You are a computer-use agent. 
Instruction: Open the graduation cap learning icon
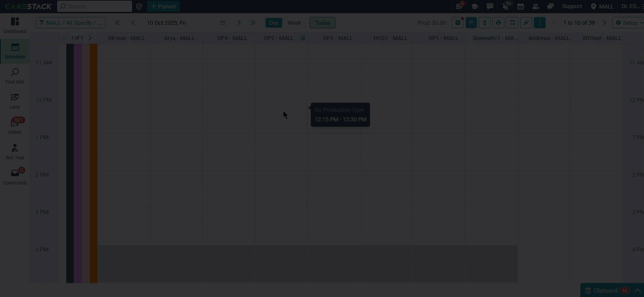point(475,6)
